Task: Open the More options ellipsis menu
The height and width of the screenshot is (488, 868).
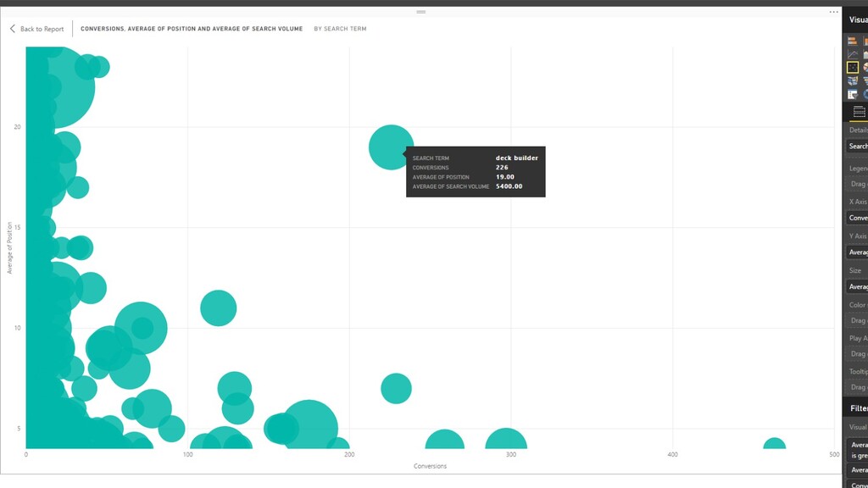Action: tap(834, 12)
